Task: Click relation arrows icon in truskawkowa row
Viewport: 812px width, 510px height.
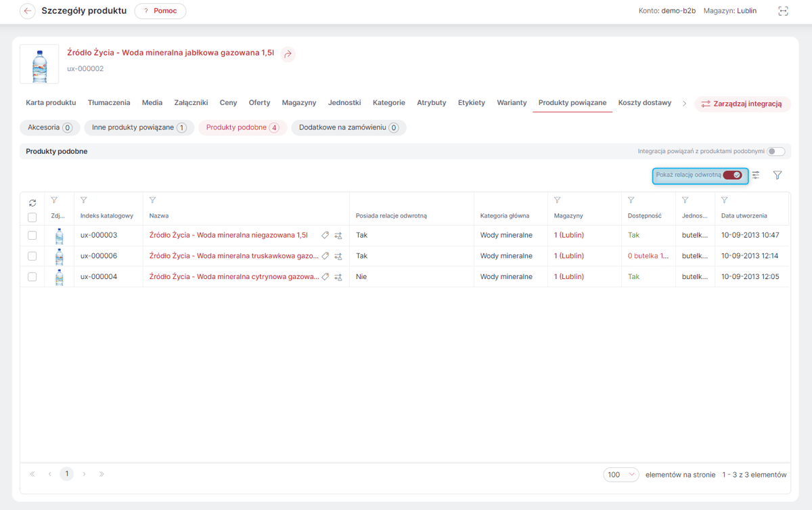Action: point(338,256)
